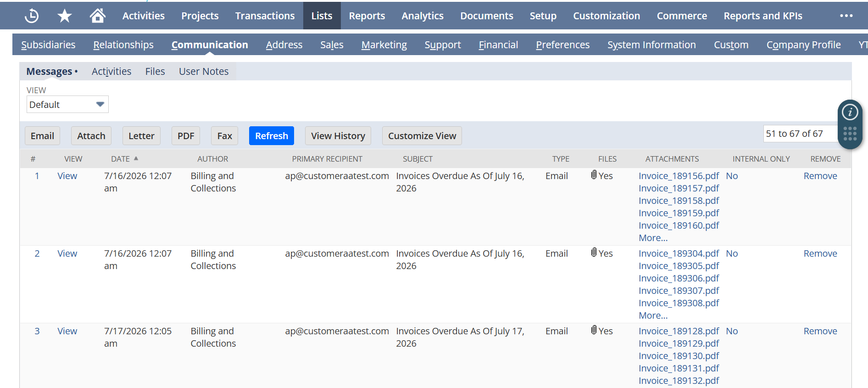Screen dimensions: 868x388
Task: Open the Reports and KPIs menu
Action: point(763,16)
